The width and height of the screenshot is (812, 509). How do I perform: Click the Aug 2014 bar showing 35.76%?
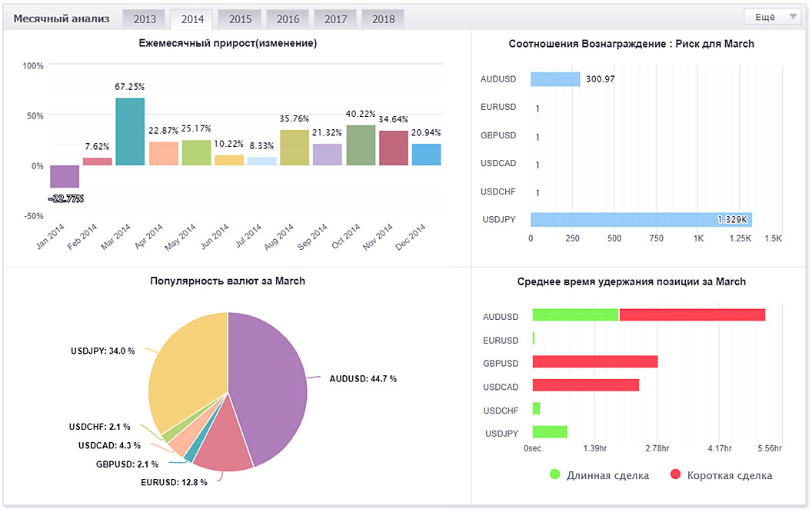click(295, 148)
